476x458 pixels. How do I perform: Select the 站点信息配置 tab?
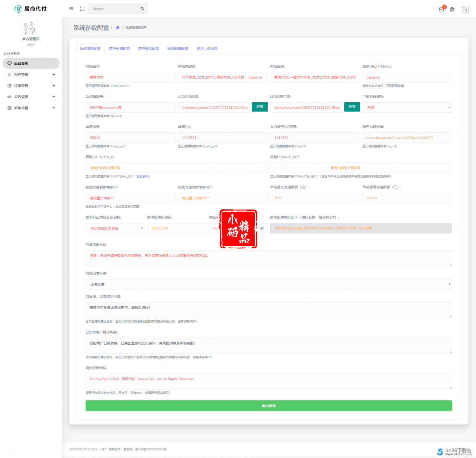[x=90, y=49]
